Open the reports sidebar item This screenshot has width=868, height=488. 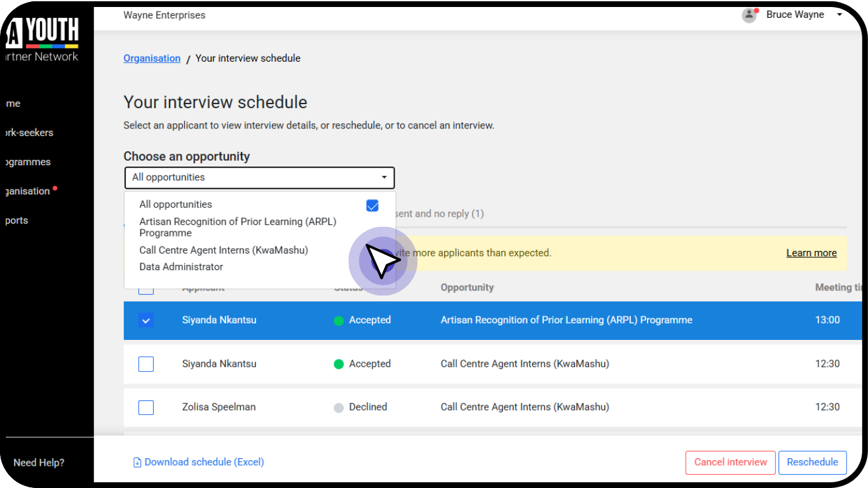tap(17, 220)
